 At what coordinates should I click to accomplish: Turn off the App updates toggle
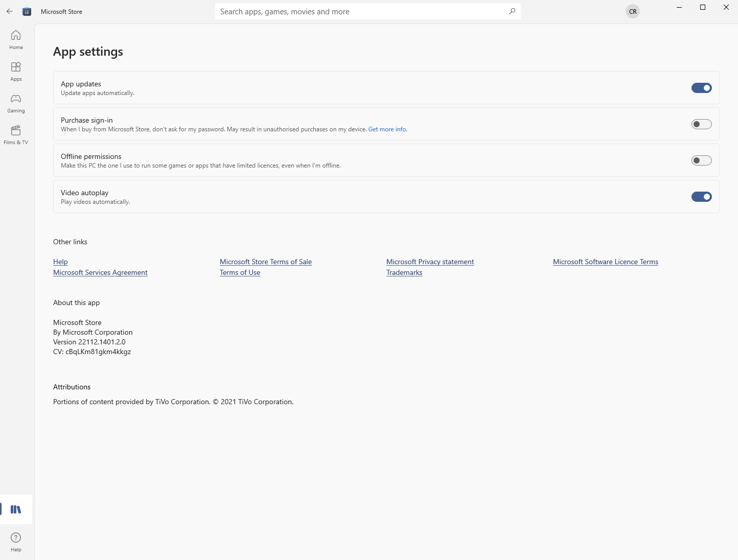pos(702,88)
